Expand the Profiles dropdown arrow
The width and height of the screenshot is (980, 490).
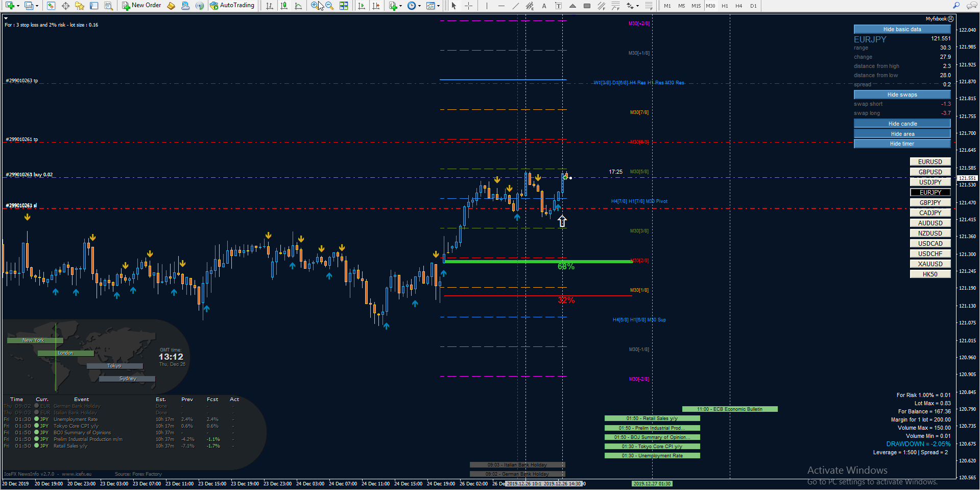[37, 6]
